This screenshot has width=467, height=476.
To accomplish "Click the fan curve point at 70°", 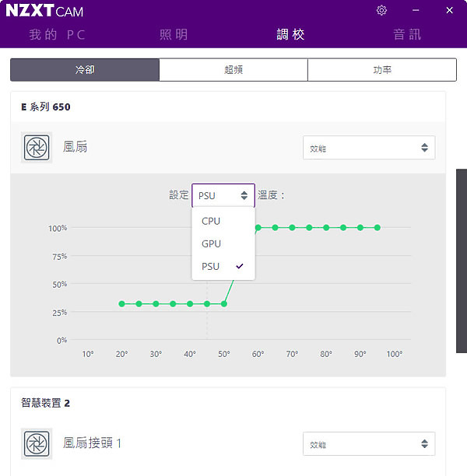I will click(x=292, y=228).
